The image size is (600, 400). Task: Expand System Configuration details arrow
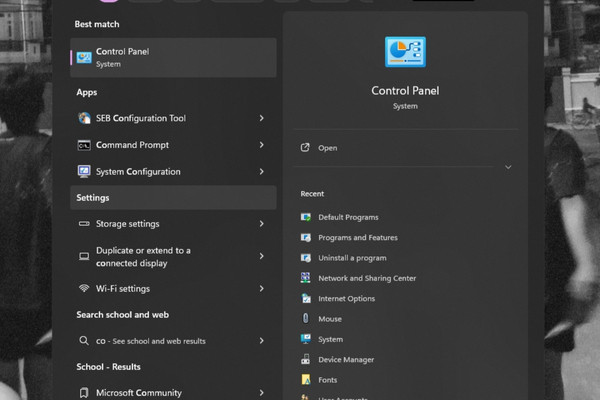(261, 171)
